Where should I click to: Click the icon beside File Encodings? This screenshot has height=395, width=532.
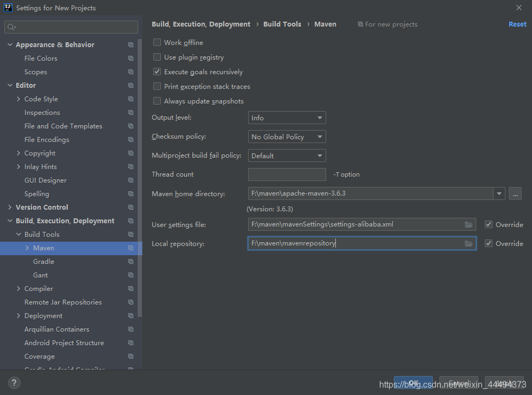[x=131, y=140]
